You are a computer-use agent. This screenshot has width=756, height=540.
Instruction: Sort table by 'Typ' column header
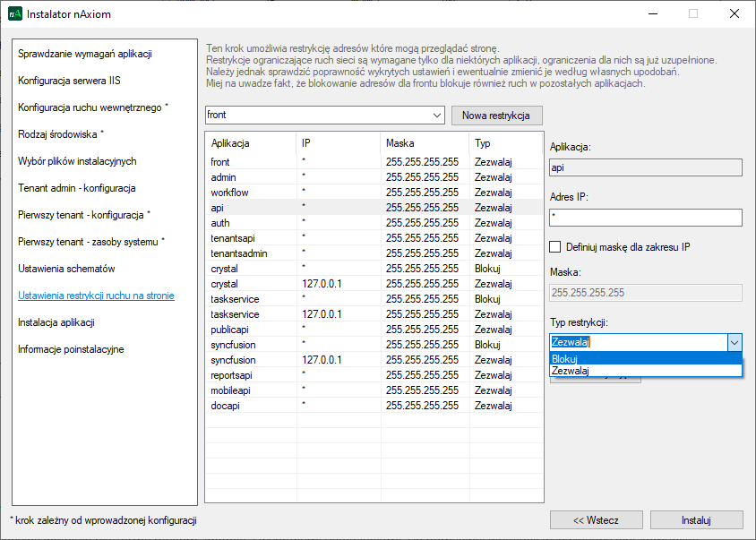click(506, 143)
